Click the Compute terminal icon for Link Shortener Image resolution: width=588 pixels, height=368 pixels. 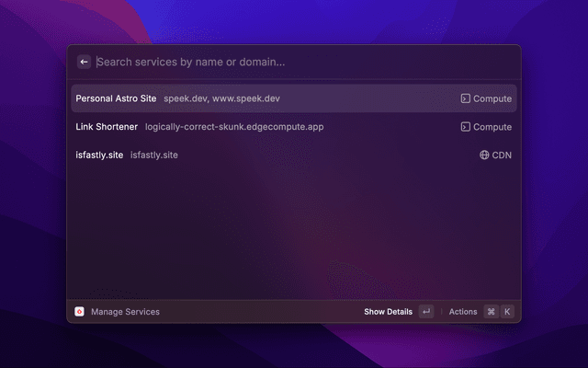(466, 127)
